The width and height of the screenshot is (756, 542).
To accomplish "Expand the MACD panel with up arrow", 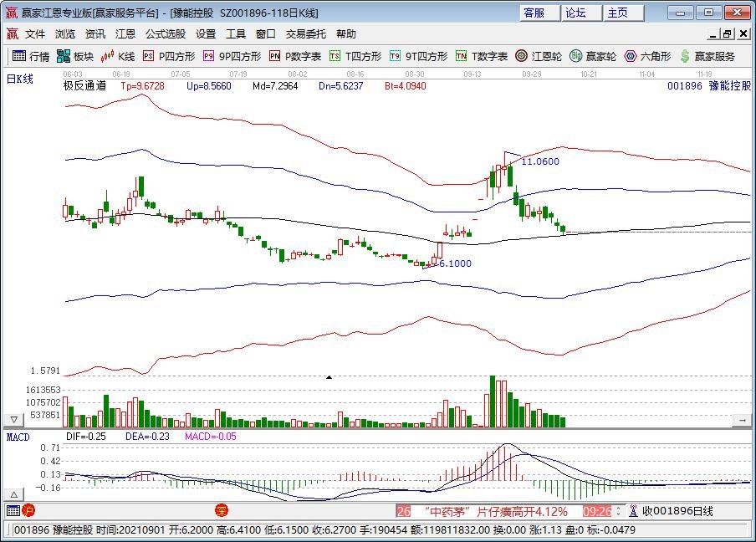I will 13,491.
